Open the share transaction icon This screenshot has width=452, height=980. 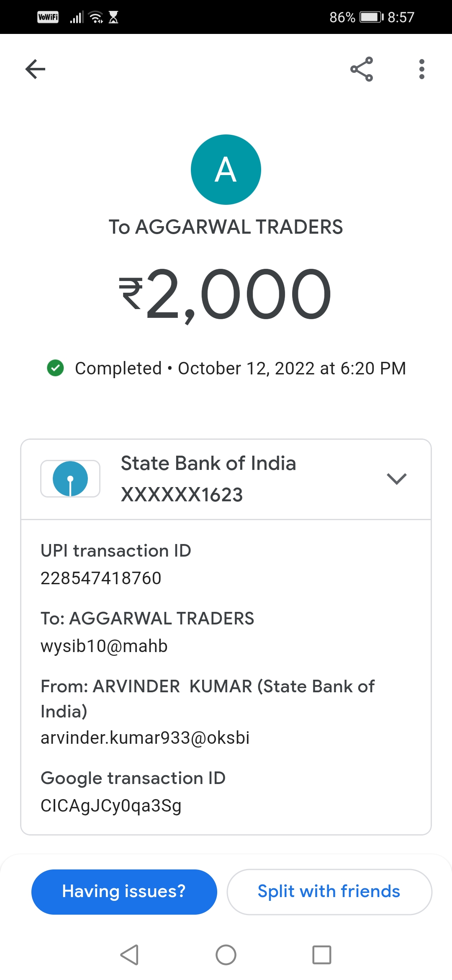(362, 69)
